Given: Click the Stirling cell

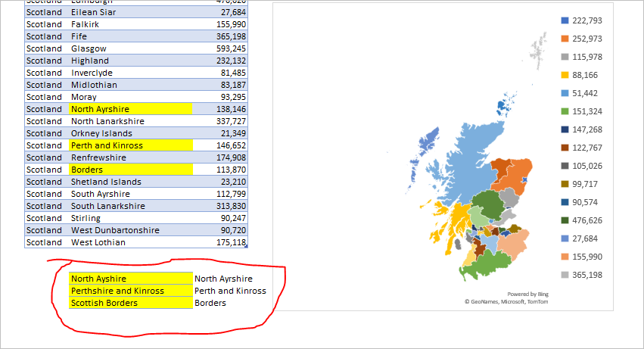Looking at the screenshot, I should coord(131,218).
